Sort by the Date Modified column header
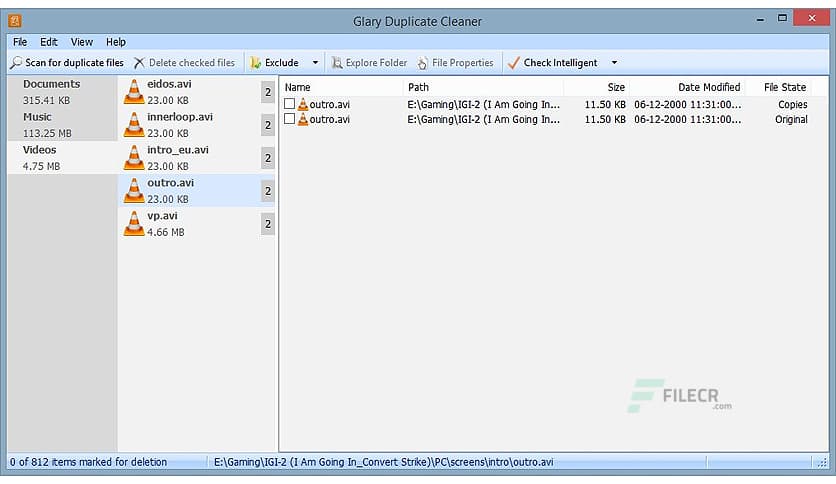Viewport: 836px width, 484px height. click(688, 87)
